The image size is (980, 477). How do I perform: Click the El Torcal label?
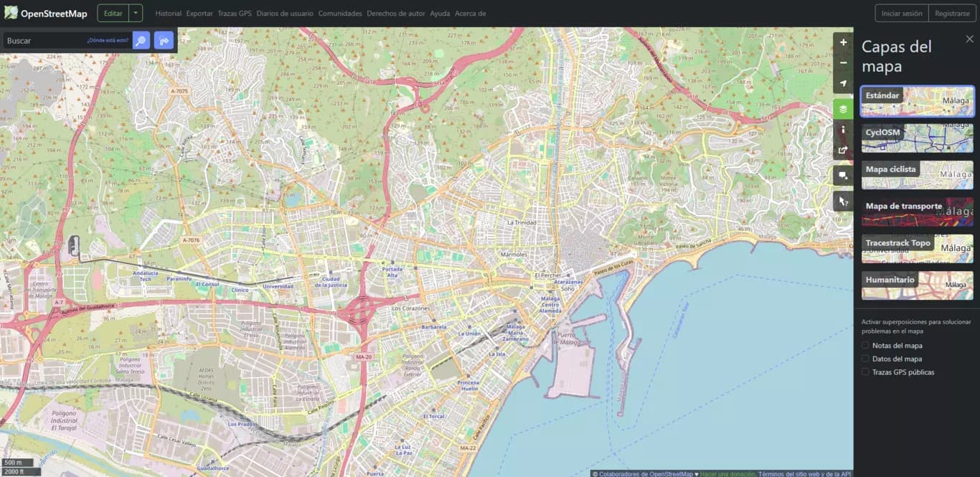click(433, 417)
